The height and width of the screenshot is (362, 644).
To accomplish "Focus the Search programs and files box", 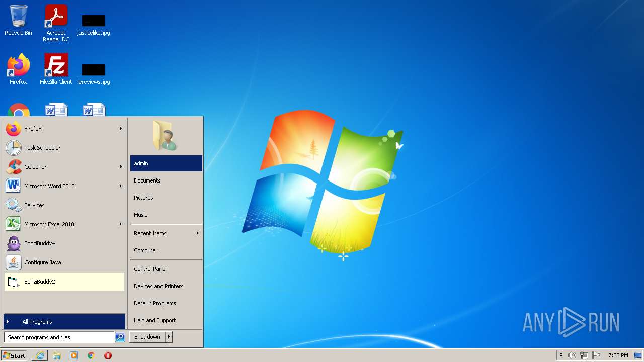I will tap(59, 337).
